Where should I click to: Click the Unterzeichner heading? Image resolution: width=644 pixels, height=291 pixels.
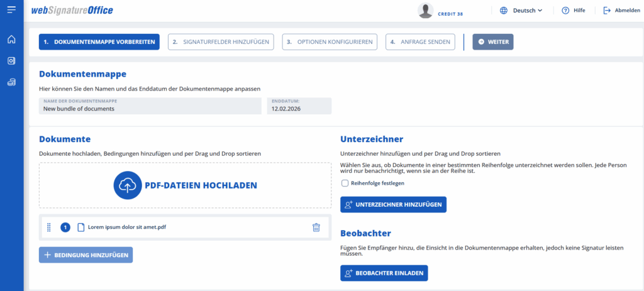(x=372, y=139)
